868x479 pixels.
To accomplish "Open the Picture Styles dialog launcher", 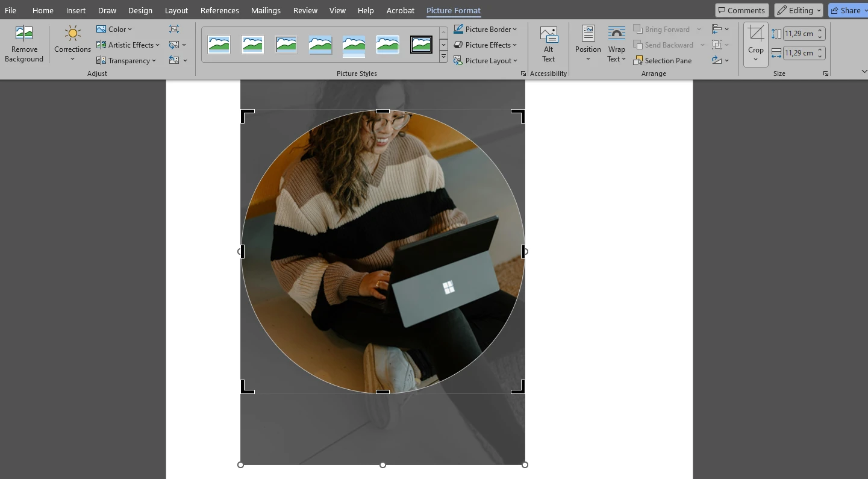I will pyautogui.click(x=523, y=74).
